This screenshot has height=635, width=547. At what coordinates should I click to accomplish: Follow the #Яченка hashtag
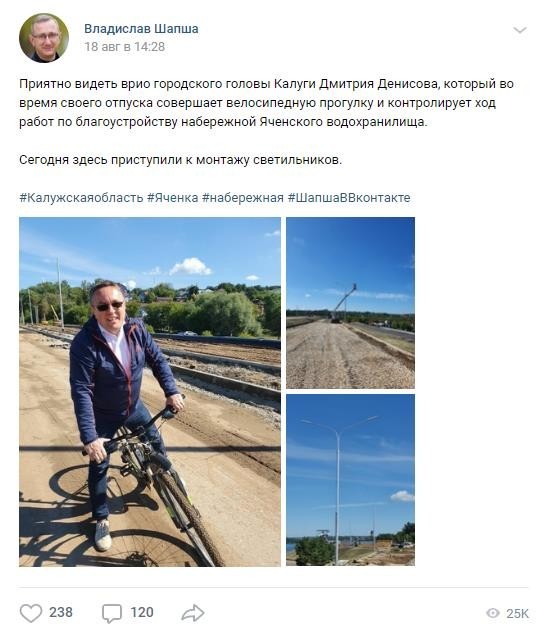pyautogui.click(x=172, y=198)
